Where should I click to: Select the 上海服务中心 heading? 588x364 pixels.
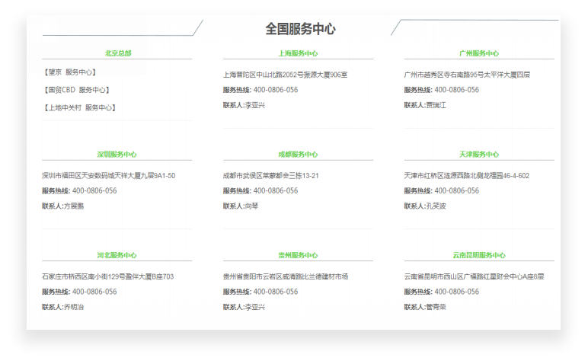point(298,54)
